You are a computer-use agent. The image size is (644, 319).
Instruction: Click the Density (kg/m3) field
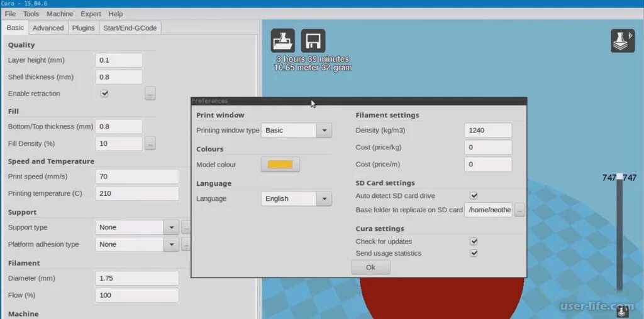pyautogui.click(x=488, y=131)
